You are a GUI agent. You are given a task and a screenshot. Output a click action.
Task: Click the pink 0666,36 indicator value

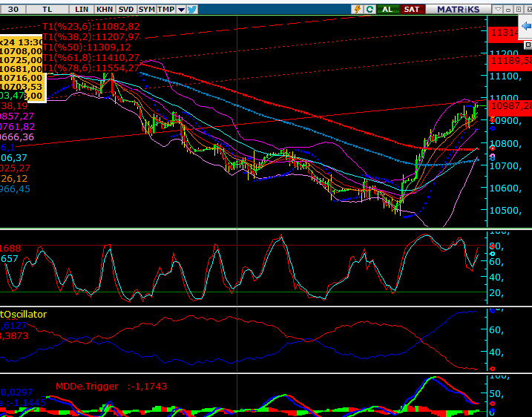pos(17,137)
